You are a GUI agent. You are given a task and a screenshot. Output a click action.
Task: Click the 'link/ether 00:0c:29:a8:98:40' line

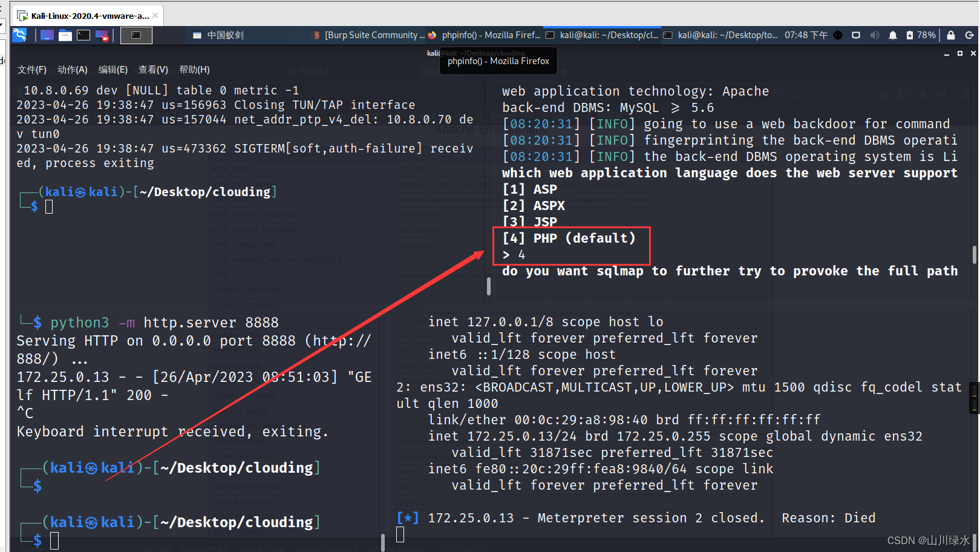point(624,420)
